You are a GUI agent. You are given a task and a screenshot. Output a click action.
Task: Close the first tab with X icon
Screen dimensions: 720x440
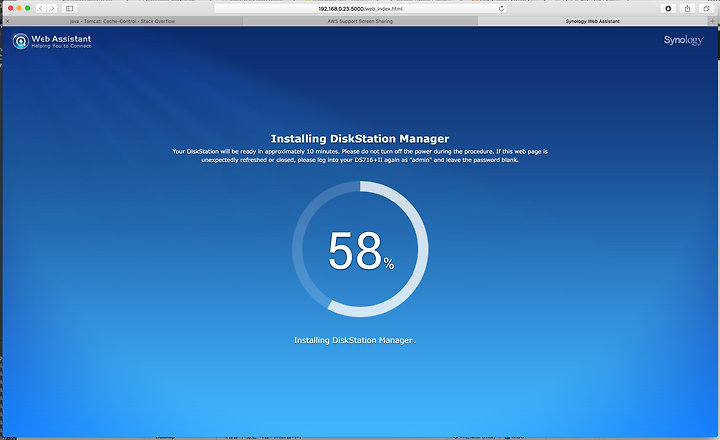(x=7, y=21)
